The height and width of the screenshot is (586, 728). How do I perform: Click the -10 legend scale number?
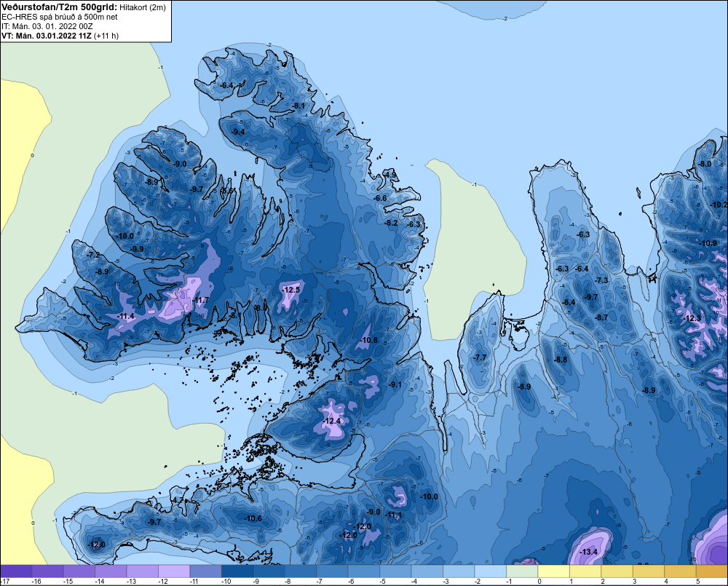pyautogui.click(x=226, y=582)
